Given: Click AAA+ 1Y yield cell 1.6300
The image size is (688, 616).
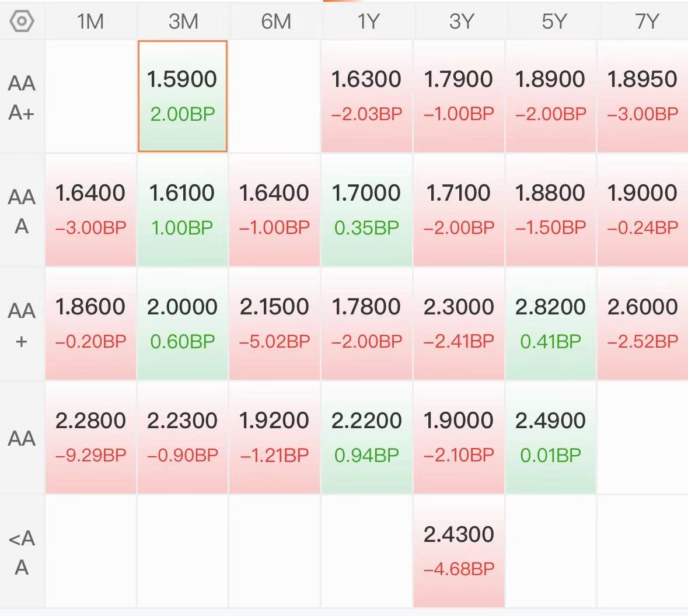Looking at the screenshot, I should pyautogui.click(x=367, y=96).
